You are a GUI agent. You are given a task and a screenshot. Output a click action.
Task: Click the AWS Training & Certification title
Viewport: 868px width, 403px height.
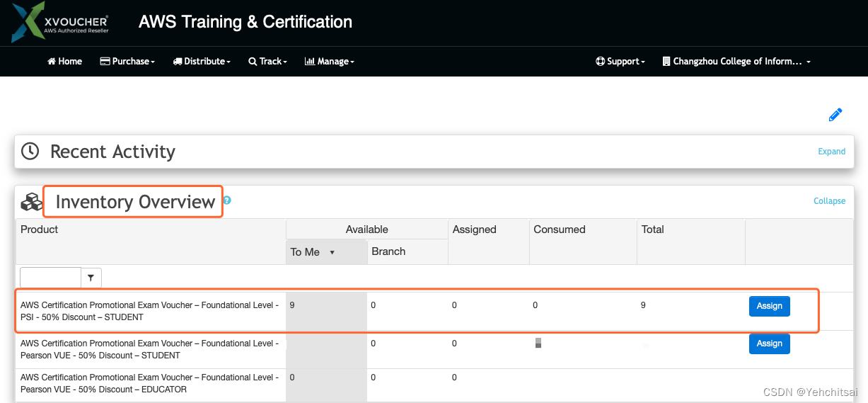245,22
